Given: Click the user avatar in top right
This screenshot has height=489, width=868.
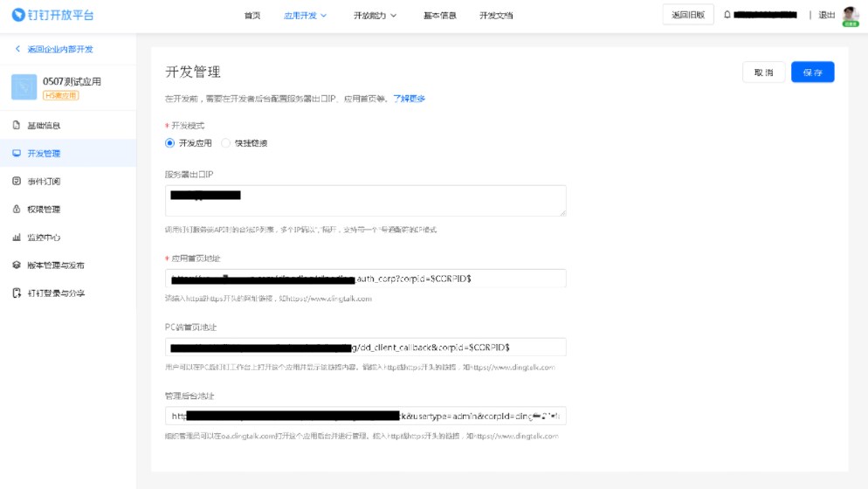Looking at the screenshot, I should (x=850, y=16).
